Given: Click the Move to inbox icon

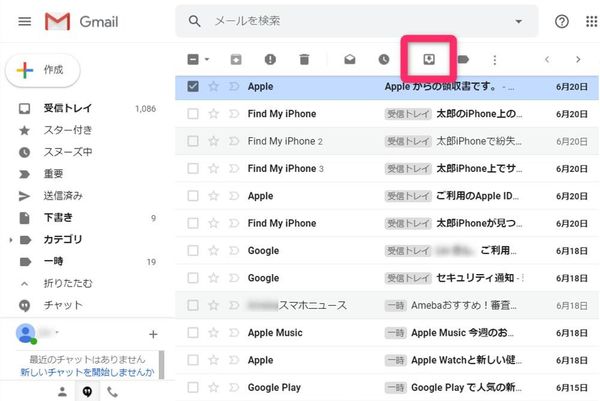Looking at the screenshot, I should tap(429, 59).
